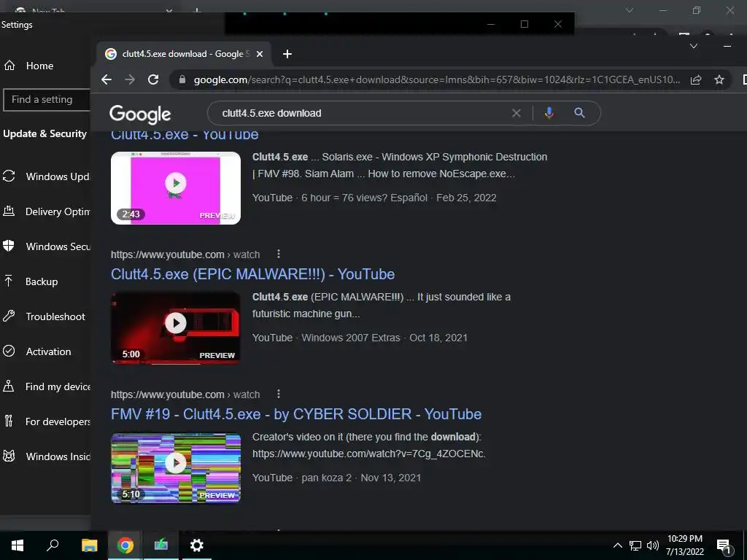Click the Windows Update sync icon
Viewport: 747px width, 560px height.
(x=9, y=176)
